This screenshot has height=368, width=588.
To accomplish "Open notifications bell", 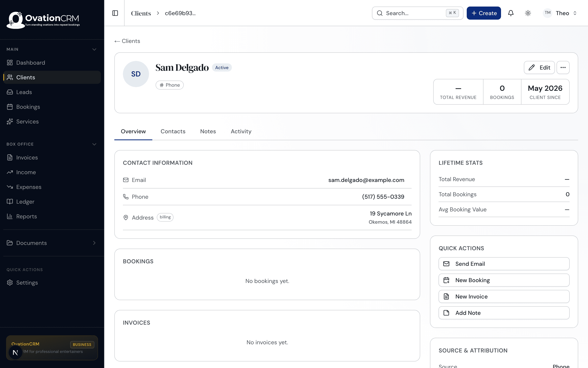I will point(511,13).
